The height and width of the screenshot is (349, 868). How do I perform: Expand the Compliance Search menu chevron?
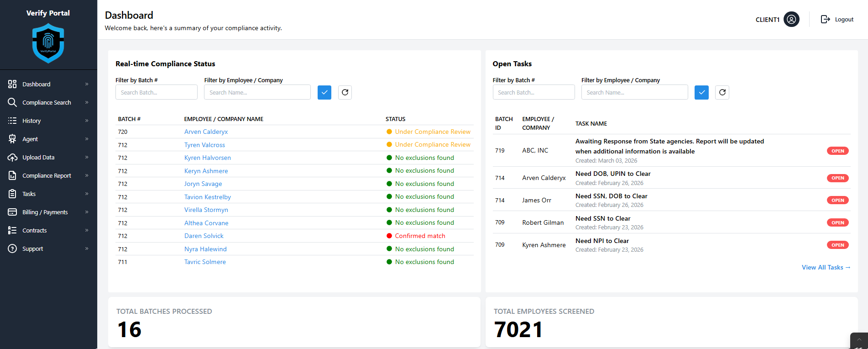[x=87, y=102]
